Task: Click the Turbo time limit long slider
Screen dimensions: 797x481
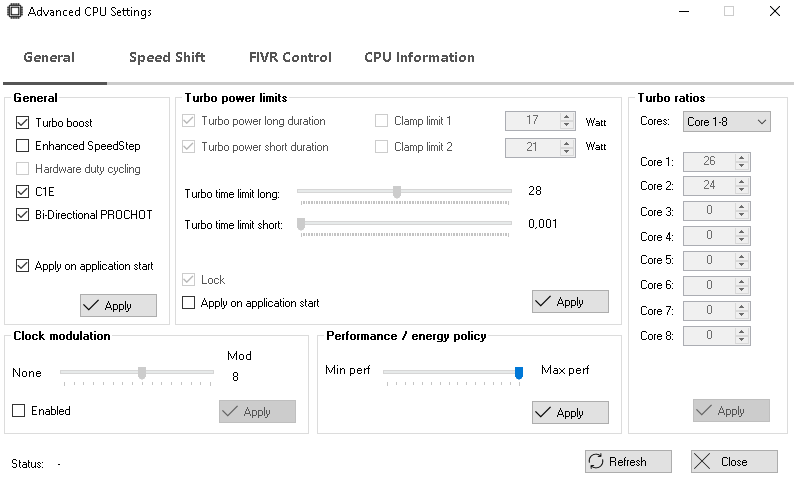Action: pyautogui.click(x=397, y=192)
